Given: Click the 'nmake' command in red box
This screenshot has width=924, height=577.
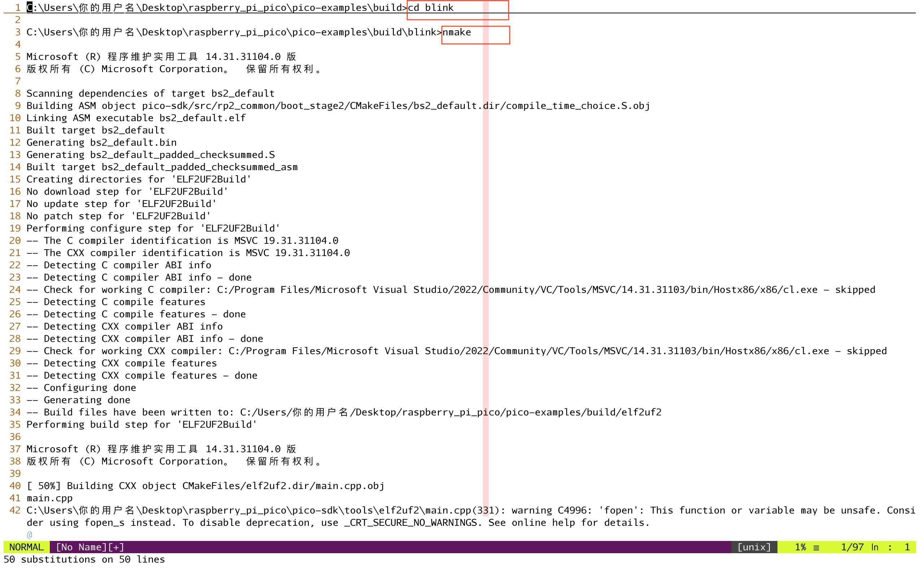Looking at the screenshot, I should pos(457,32).
